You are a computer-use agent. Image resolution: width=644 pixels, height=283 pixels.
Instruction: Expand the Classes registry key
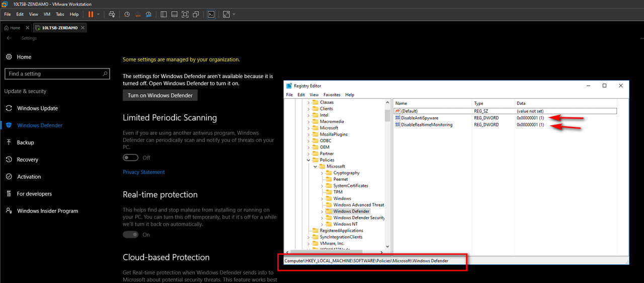[x=308, y=102]
